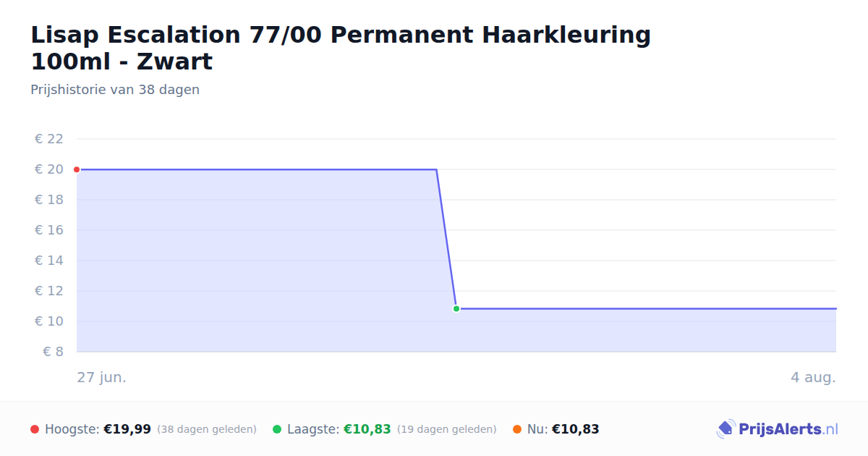Click the product title Lisap Escalation heading
This screenshot has width=868, height=456.
[x=341, y=48]
